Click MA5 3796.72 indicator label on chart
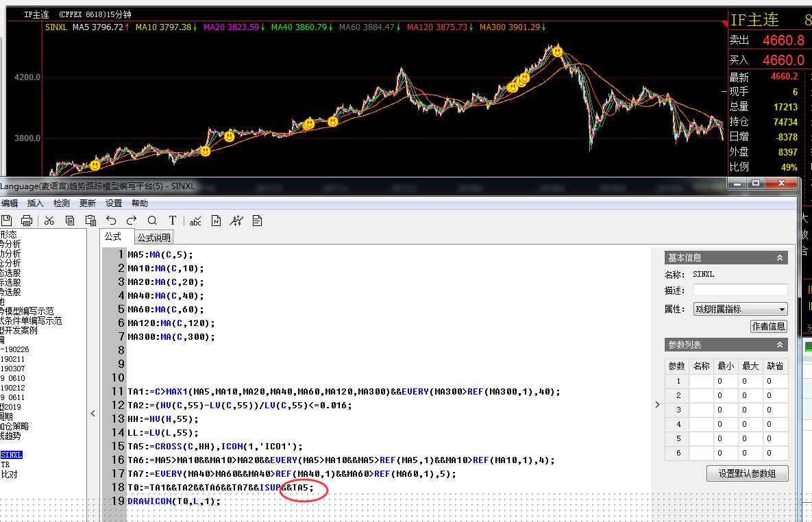This screenshot has height=522, width=812. click(101, 27)
